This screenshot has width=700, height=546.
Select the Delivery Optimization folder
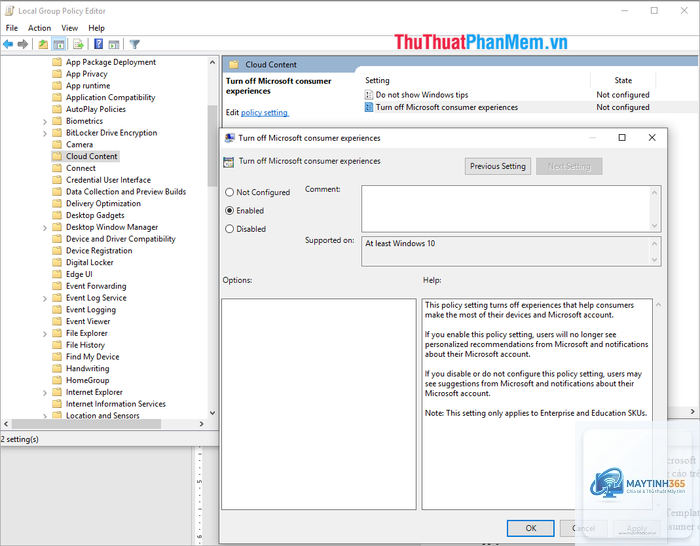point(103,203)
